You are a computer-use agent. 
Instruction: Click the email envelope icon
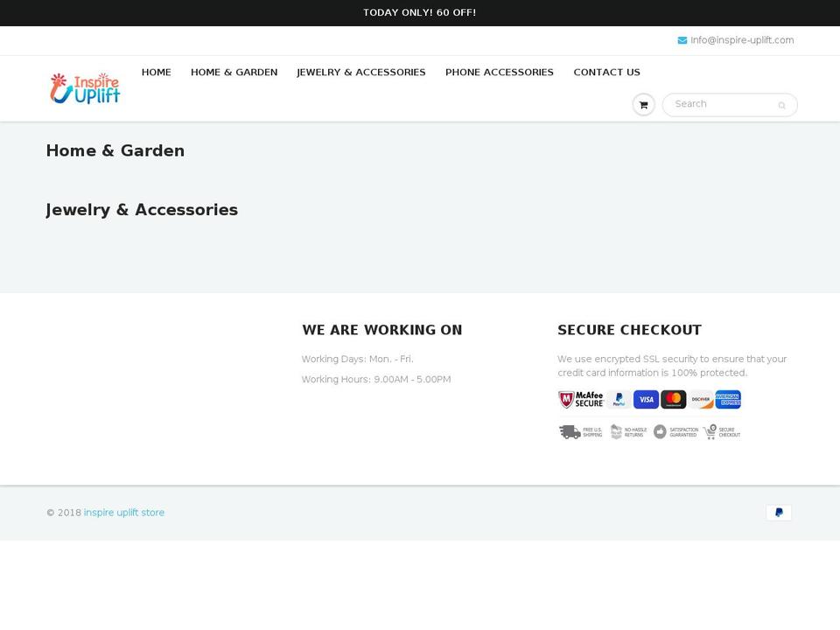(682, 40)
